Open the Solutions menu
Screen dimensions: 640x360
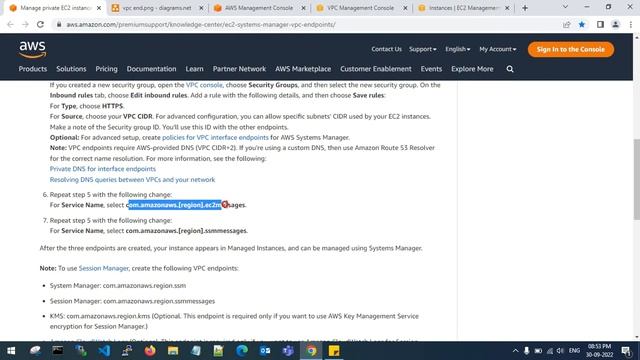71,69
